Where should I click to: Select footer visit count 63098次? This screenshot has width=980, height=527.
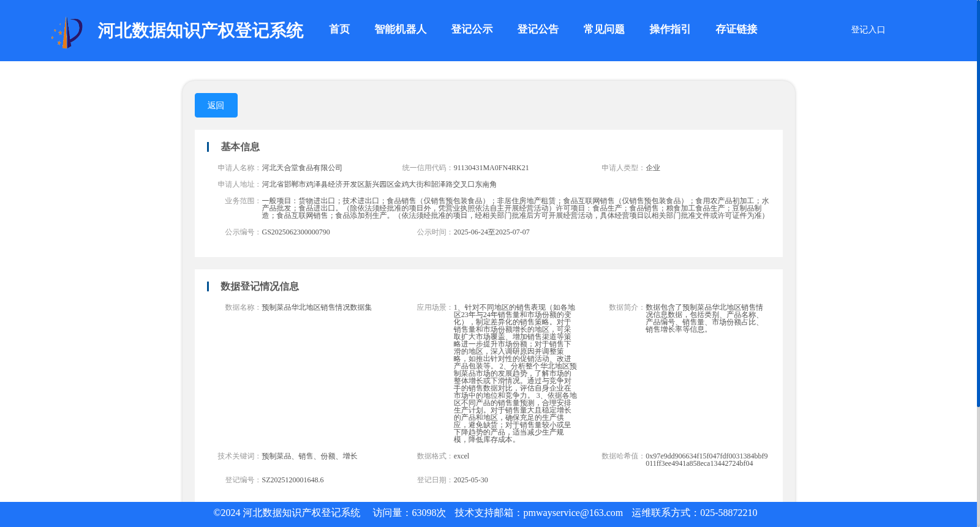click(429, 513)
